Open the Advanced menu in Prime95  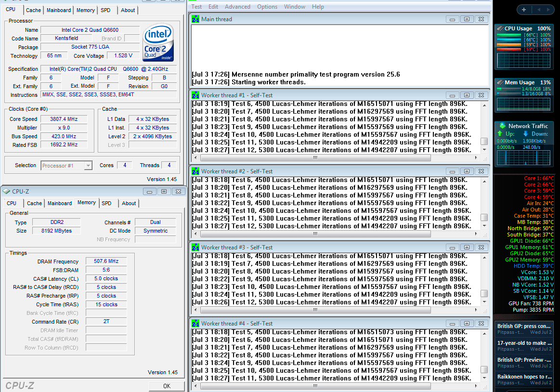[x=237, y=7]
